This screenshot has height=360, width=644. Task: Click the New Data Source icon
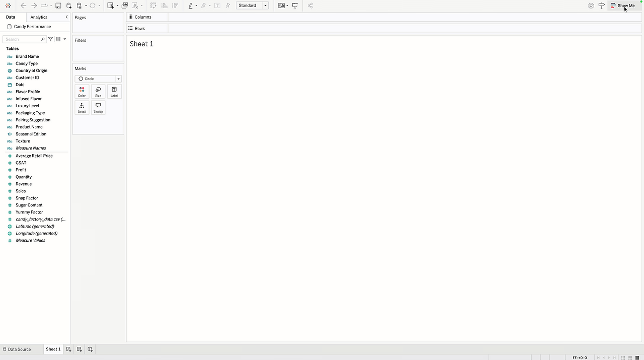[x=69, y=6]
